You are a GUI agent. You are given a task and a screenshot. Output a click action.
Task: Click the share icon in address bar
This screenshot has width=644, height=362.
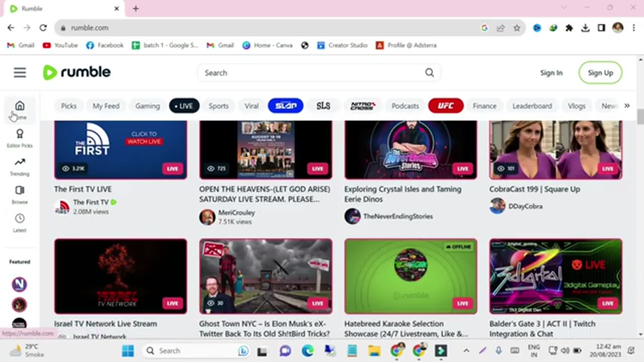(x=501, y=28)
